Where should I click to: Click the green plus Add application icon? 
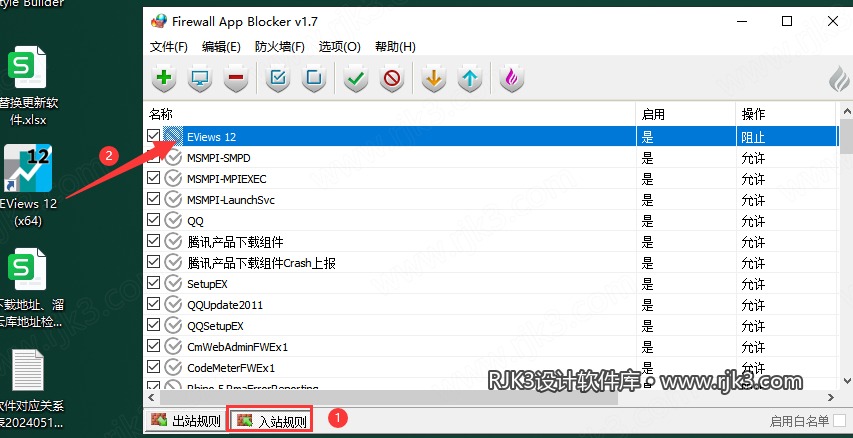(x=164, y=78)
